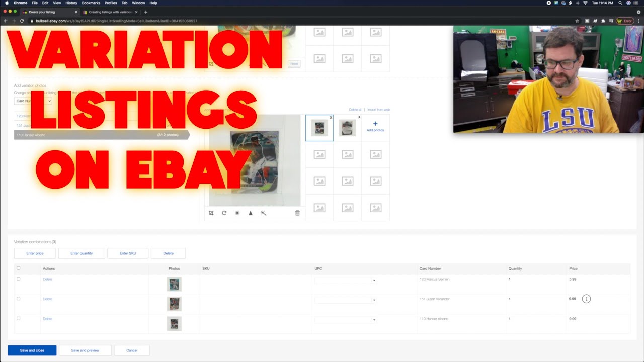Click Delete all photos link
644x362 pixels.
[355, 110]
